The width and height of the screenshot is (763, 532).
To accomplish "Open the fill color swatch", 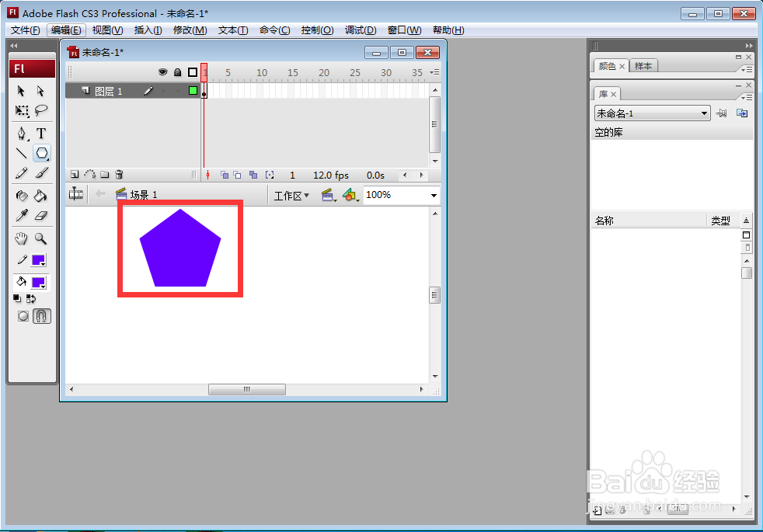I will point(38,283).
